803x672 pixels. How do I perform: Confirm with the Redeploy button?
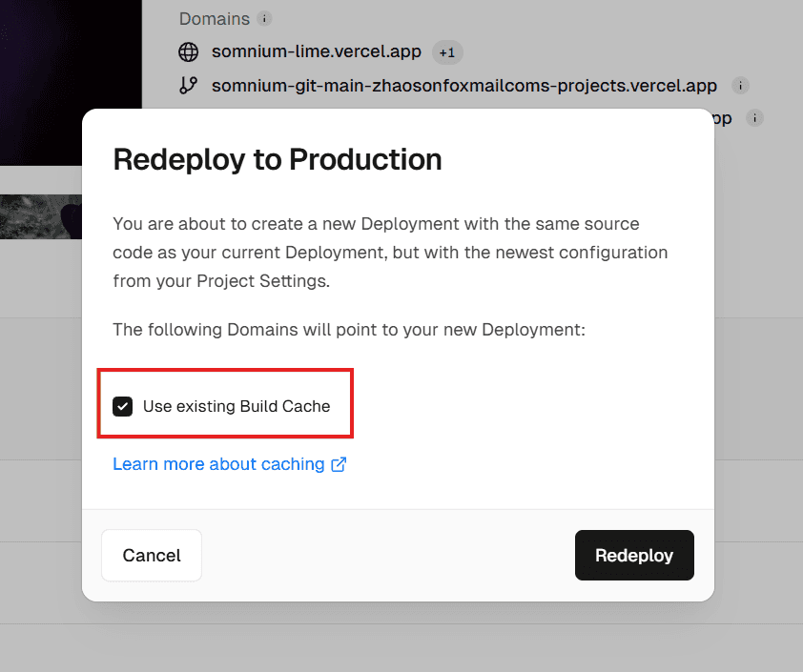pos(634,556)
